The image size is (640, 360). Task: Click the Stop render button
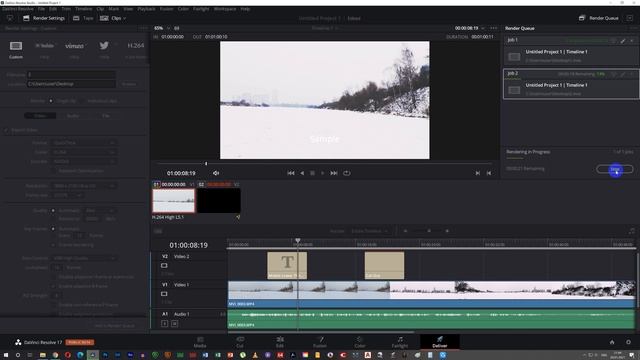pyautogui.click(x=615, y=169)
